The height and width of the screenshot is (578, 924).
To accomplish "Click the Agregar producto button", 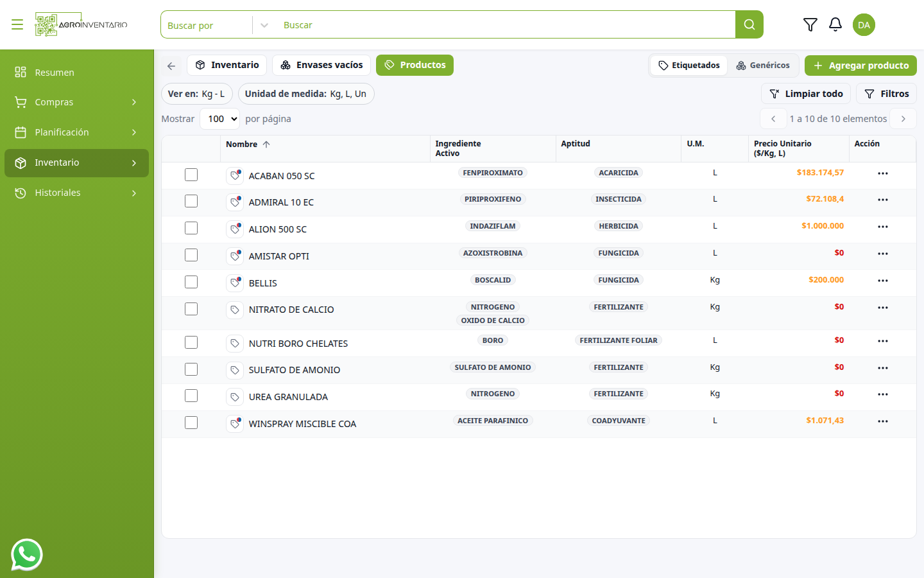I will (860, 66).
